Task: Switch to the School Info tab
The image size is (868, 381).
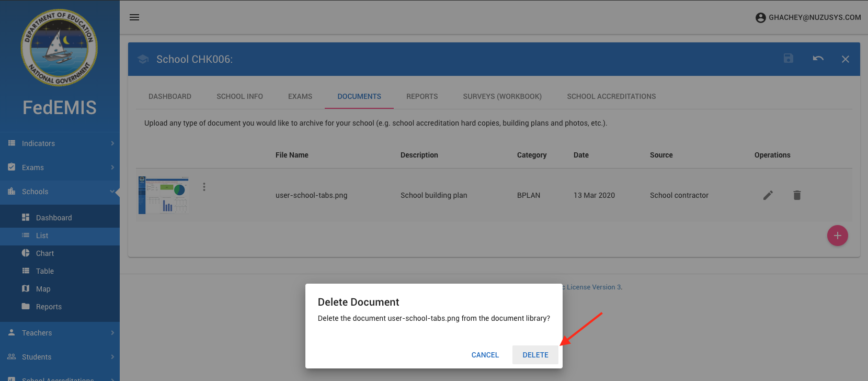Action: [x=239, y=96]
